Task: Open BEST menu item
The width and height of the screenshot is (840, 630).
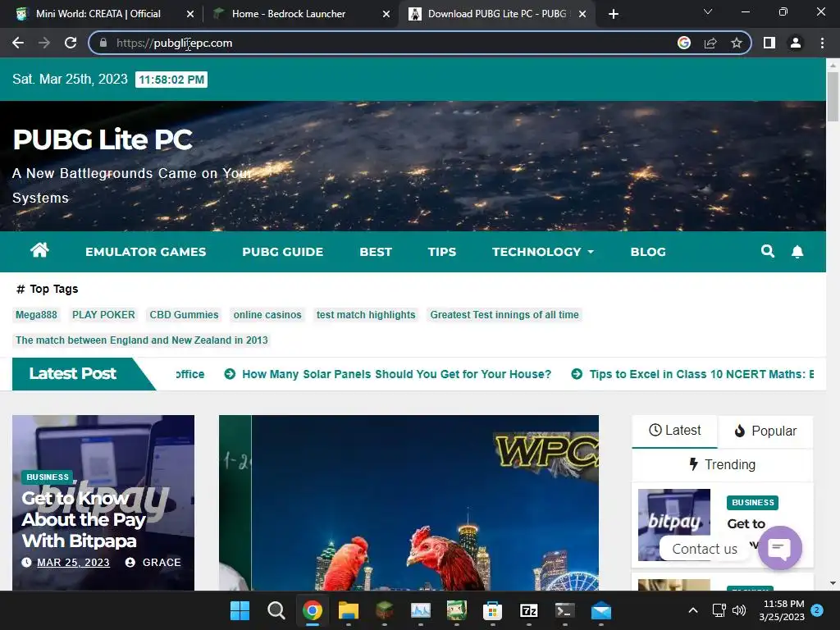Action: [x=376, y=252]
